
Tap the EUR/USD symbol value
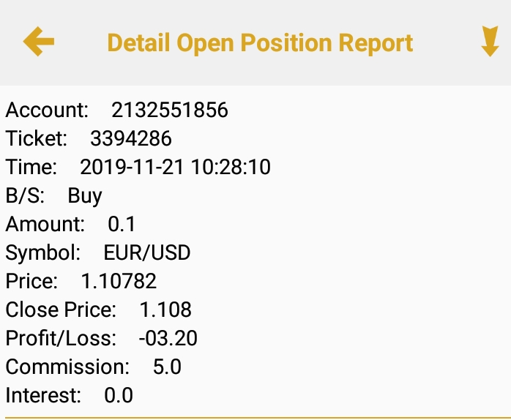coord(147,253)
